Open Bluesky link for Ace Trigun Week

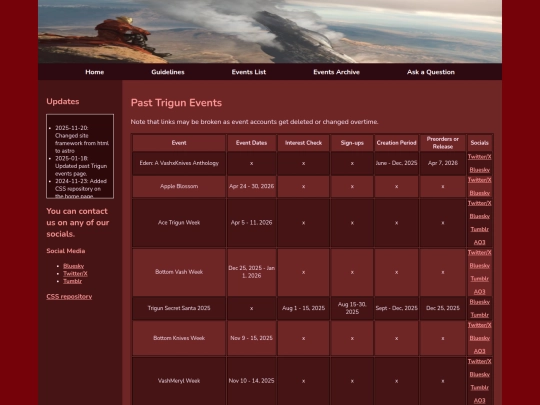(479, 216)
